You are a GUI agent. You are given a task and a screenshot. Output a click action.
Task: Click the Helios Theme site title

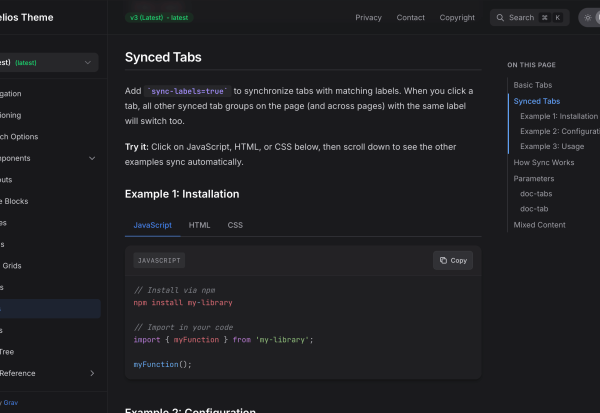pyautogui.click(x=26, y=18)
